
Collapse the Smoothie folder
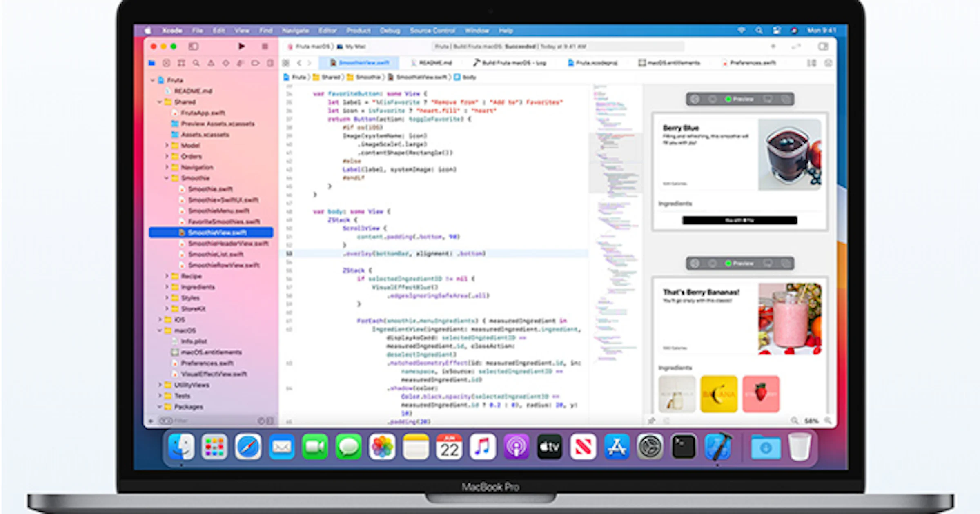(167, 178)
